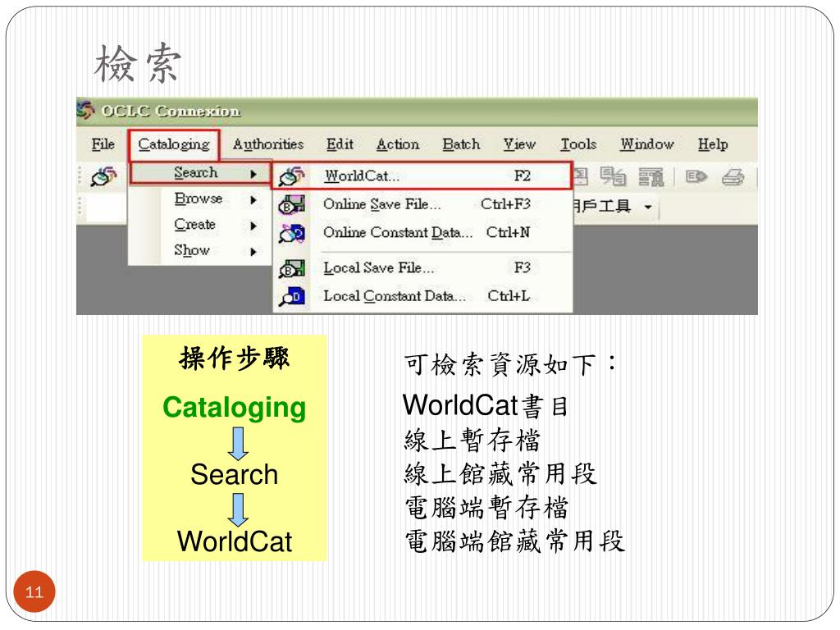This screenshot has height=630, width=840.
Task: Click the OCLC Connexion title bar logo
Action: tap(85, 111)
